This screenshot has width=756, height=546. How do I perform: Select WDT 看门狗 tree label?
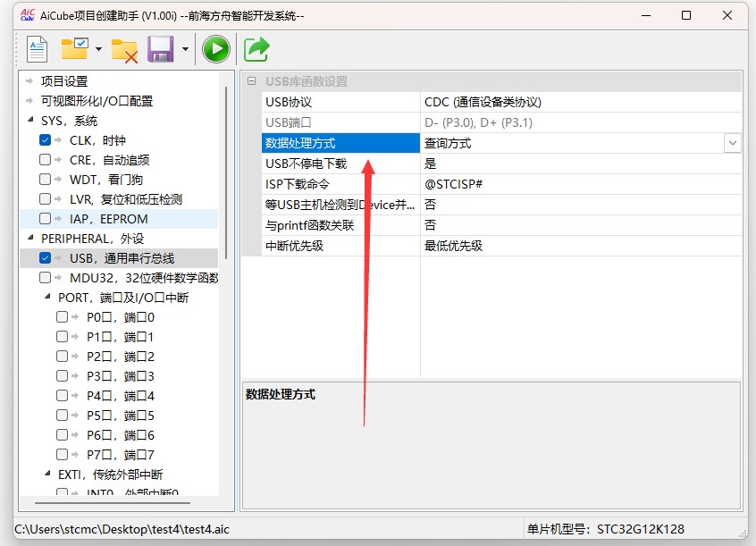click(x=106, y=180)
